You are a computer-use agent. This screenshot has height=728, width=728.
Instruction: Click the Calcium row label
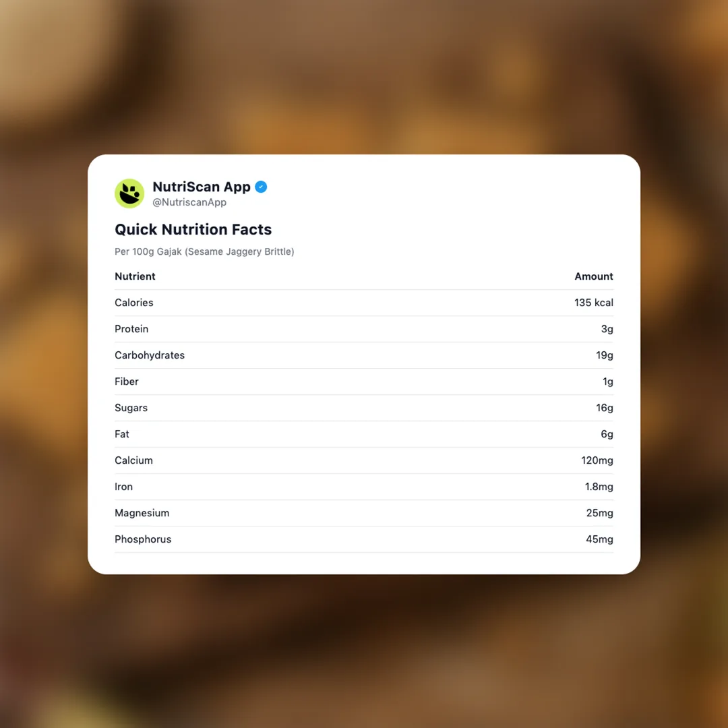click(x=133, y=460)
